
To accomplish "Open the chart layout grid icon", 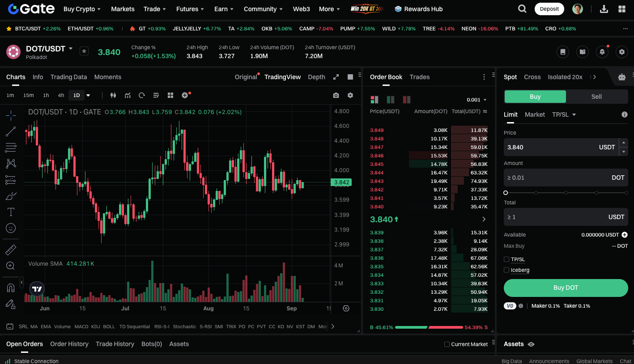I will coord(170,95).
